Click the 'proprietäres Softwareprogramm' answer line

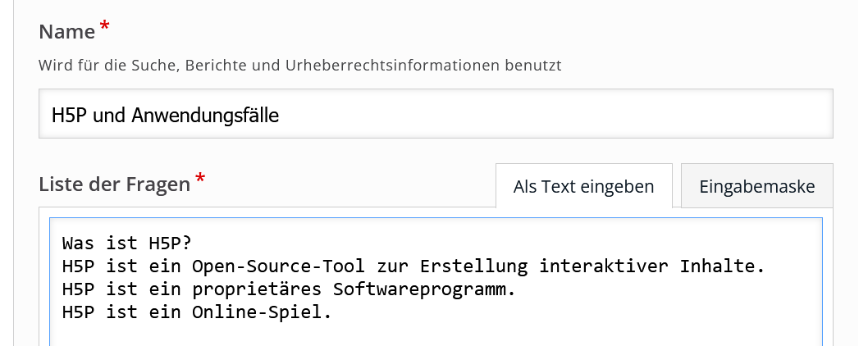point(287,289)
